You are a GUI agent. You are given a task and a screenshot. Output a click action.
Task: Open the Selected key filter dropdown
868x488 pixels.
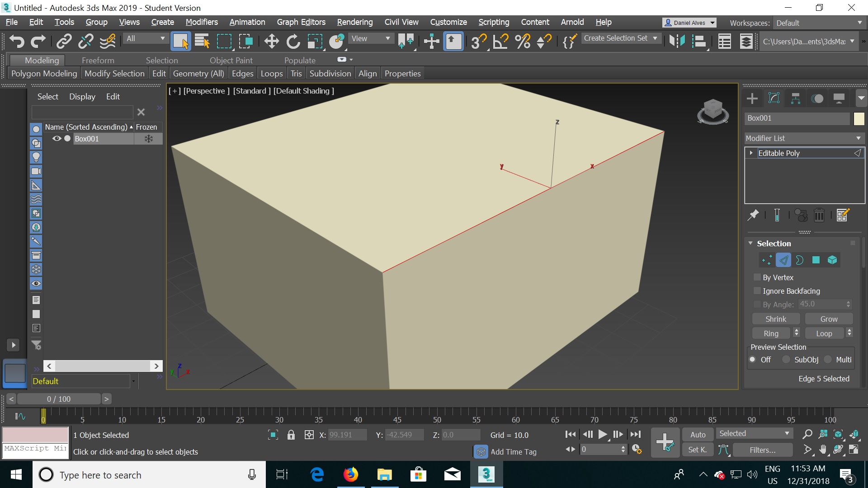[x=754, y=434]
